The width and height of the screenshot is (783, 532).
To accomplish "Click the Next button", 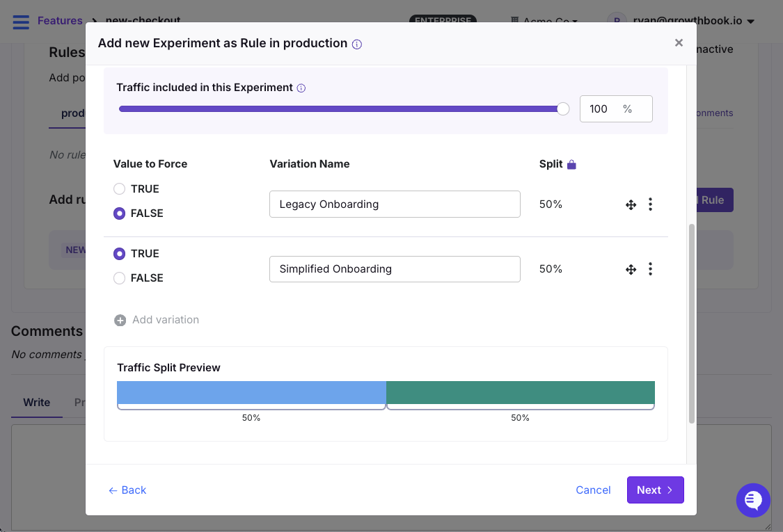I will pyautogui.click(x=655, y=490).
